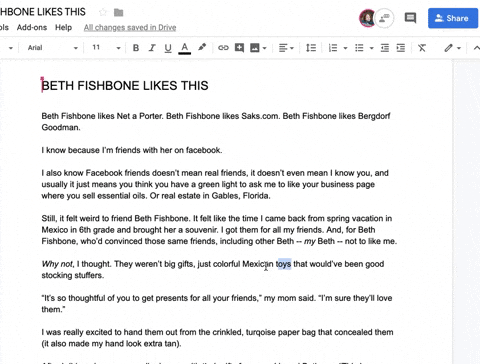Open the All changes saved in Drive link
This screenshot has height=364, width=480.
coord(130,28)
